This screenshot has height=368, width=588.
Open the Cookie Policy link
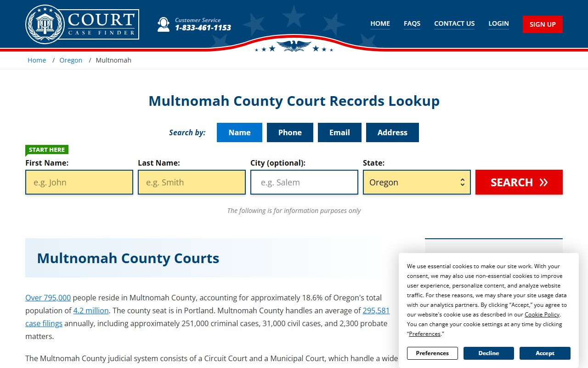coord(542,315)
